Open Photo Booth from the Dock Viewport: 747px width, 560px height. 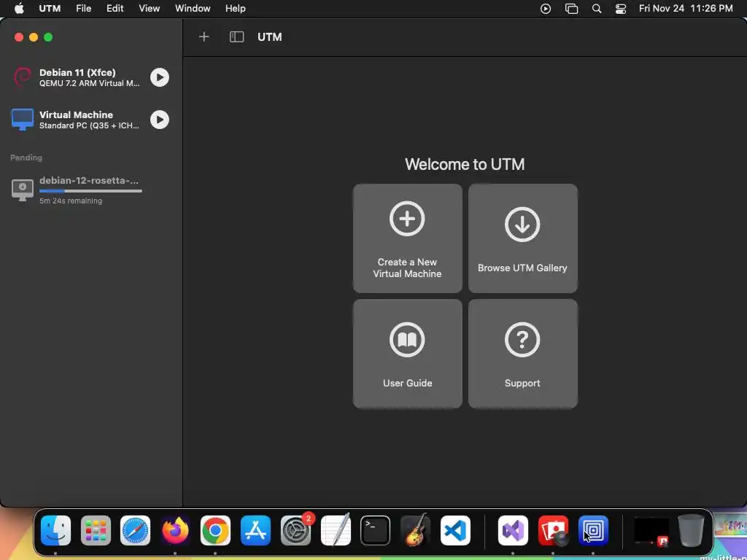553,530
